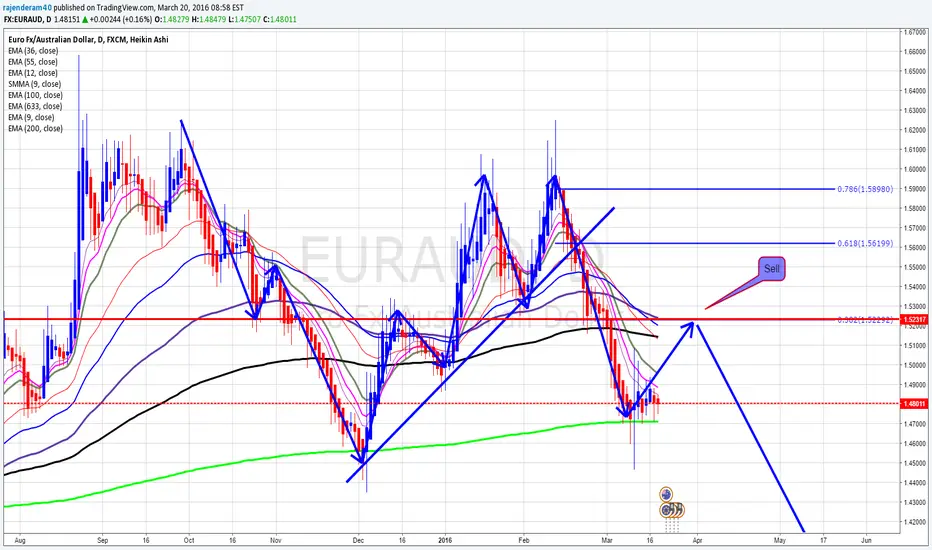Click the lower-left Australian flag event icon
This screenshot has width=932, height=550.
pyautogui.click(x=666, y=510)
